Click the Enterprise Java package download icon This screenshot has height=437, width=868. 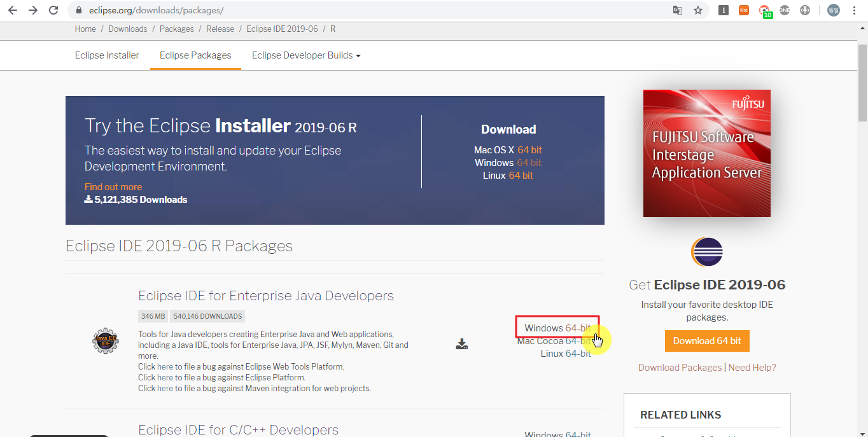click(x=462, y=344)
